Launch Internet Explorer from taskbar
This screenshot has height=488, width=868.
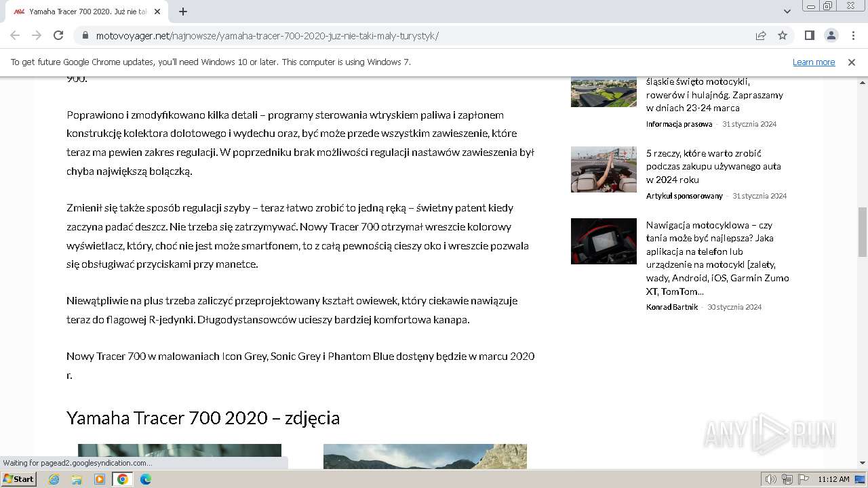(x=54, y=479)
